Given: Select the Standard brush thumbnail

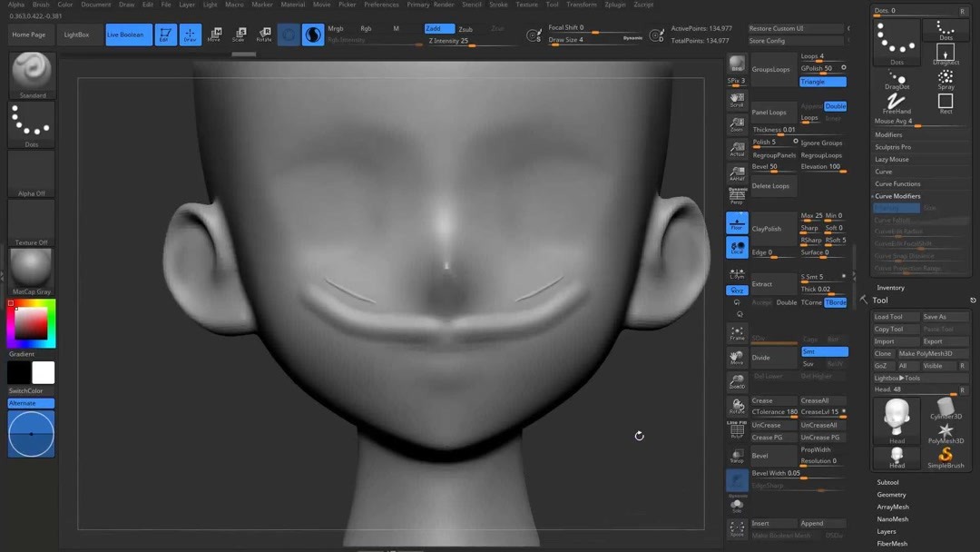Looking at the screenshot, I should coord(32,73).
